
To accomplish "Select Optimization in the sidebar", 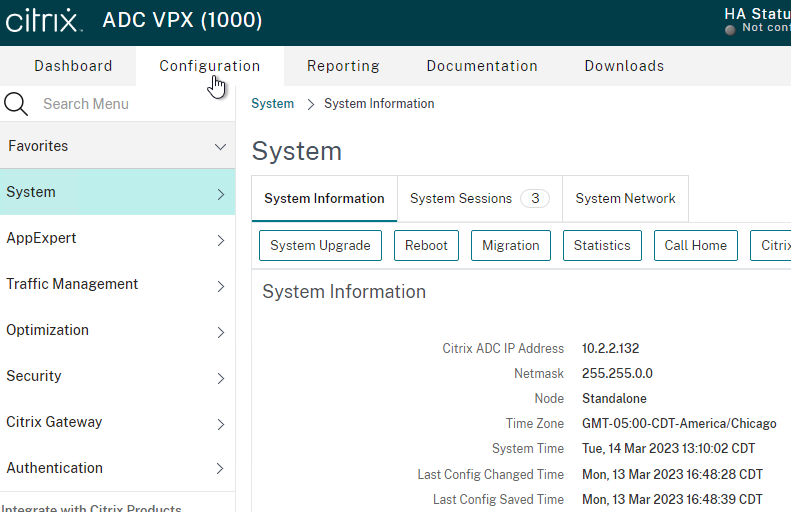I will coord(118,330).
